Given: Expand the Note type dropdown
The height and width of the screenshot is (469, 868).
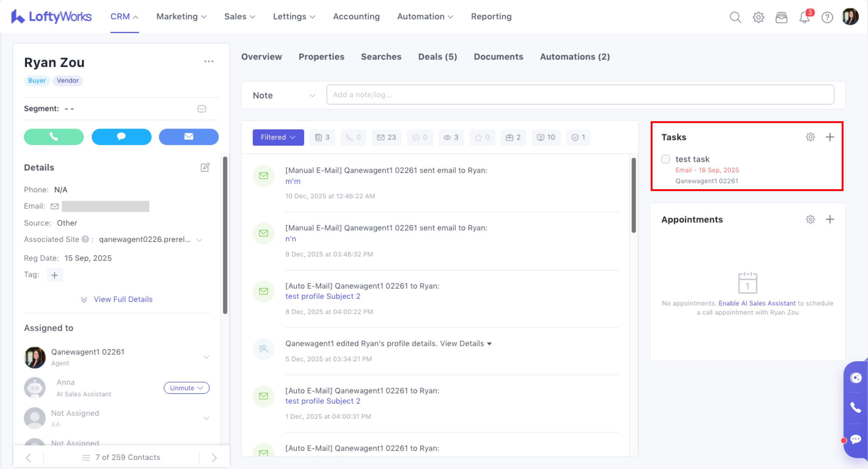Looking at the screenshot, I should coord(284,95).
